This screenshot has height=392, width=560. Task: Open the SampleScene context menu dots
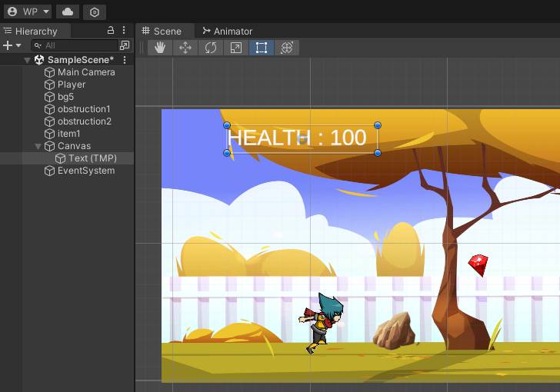click(125, 60)
